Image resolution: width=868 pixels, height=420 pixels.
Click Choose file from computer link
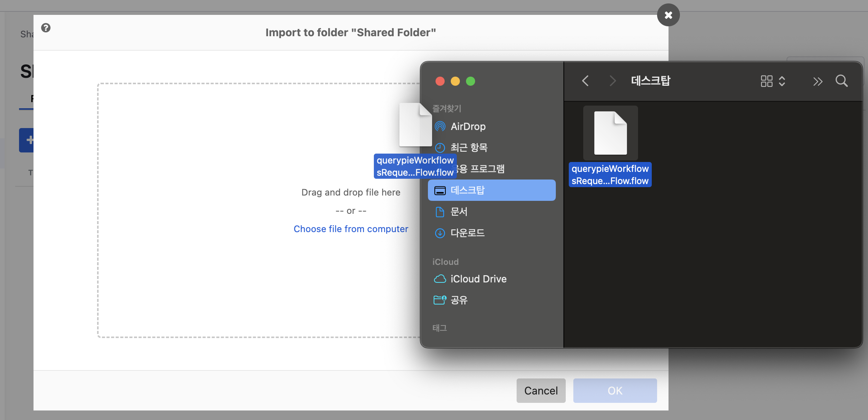point(351,229)
